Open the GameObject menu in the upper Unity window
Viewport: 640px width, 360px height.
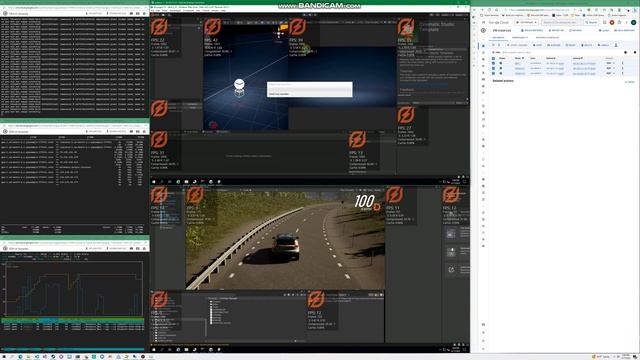point(175,10)
